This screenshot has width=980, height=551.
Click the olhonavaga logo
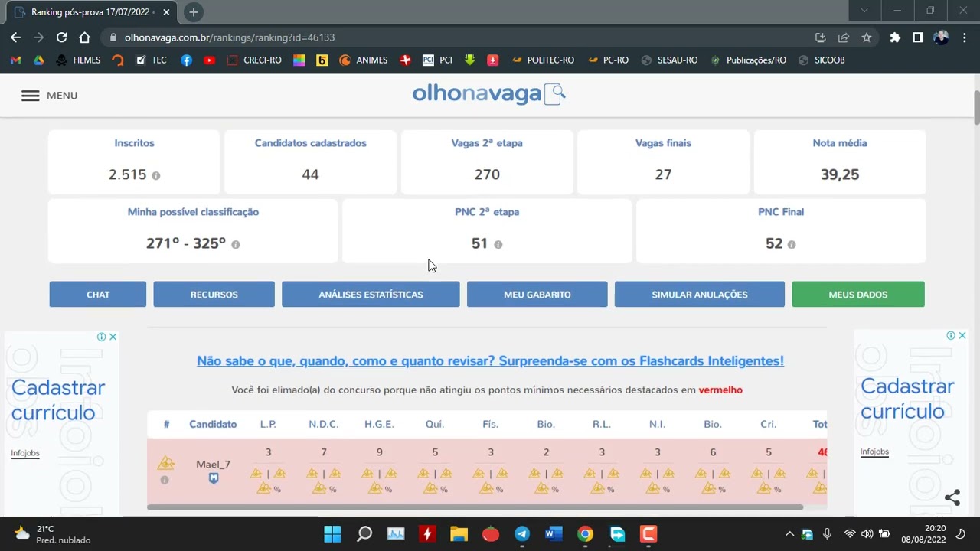point(488,93)
